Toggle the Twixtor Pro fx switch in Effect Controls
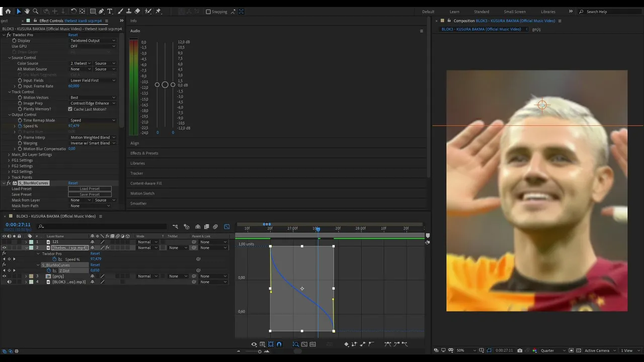The image size is (644, 362). pos(9,35)
